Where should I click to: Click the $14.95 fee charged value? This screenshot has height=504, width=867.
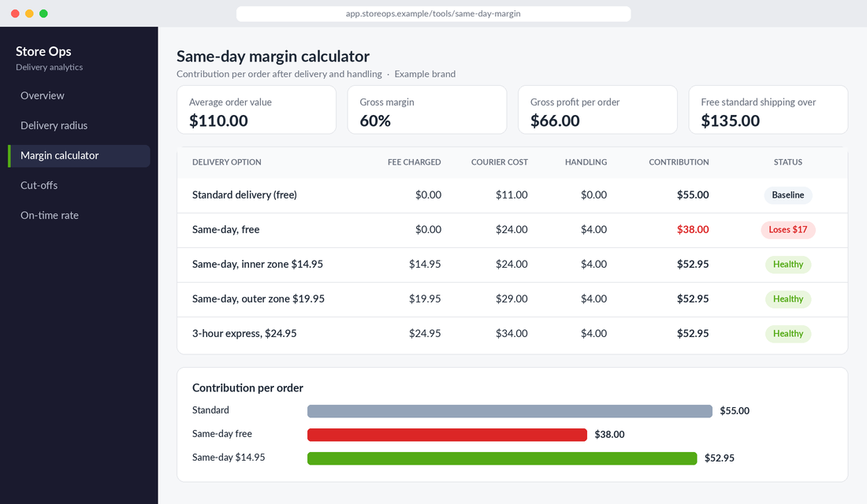(425, 265)
